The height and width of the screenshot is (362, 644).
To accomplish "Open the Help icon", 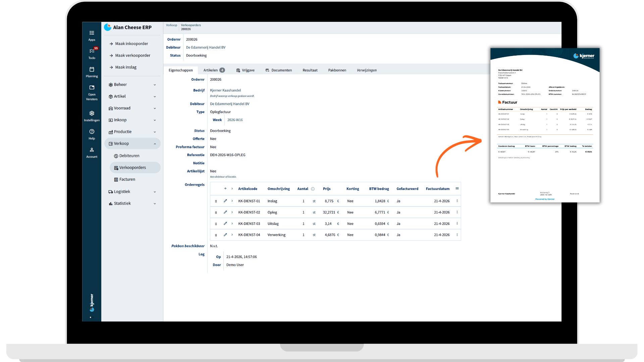I will 92,131.
